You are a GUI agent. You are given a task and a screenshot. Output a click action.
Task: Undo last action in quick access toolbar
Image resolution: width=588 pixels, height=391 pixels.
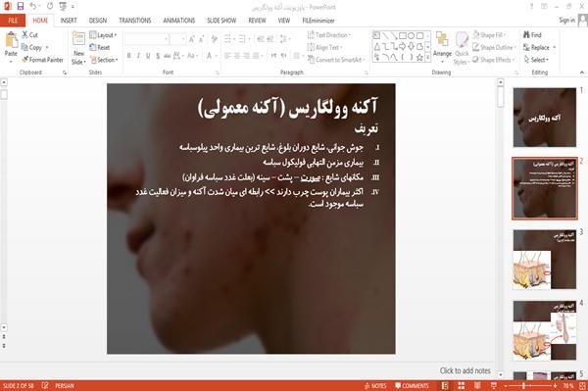point(33,7)
